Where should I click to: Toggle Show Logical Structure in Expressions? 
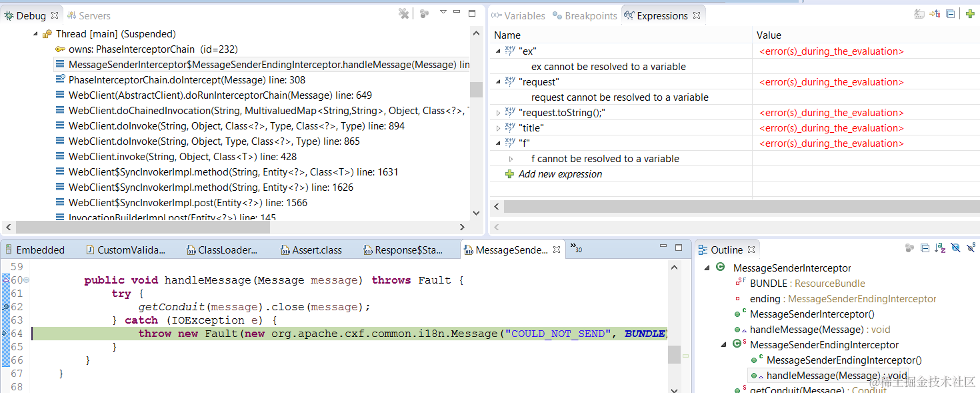click(x=935, y=13)
